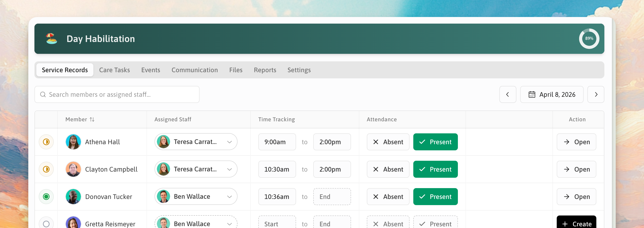Viewport: 644px width, 228px height.
Task: Click the beach umbrella Day Habilitation icon
Action: tap(51, 38)
